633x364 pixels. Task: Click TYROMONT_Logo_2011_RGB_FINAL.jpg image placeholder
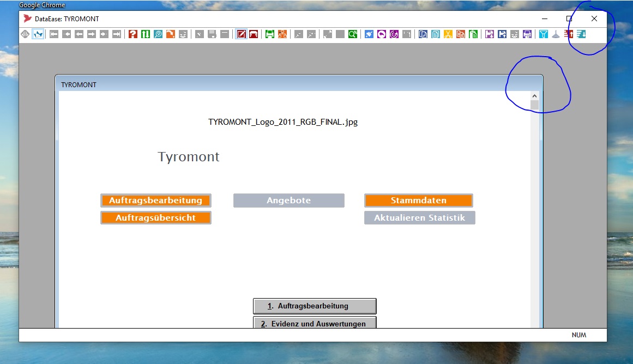click(283, 122)
